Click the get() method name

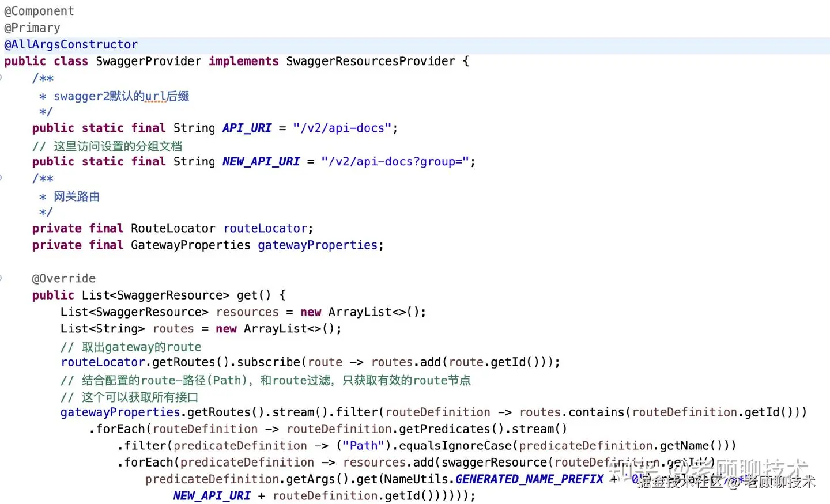point(254,295)
